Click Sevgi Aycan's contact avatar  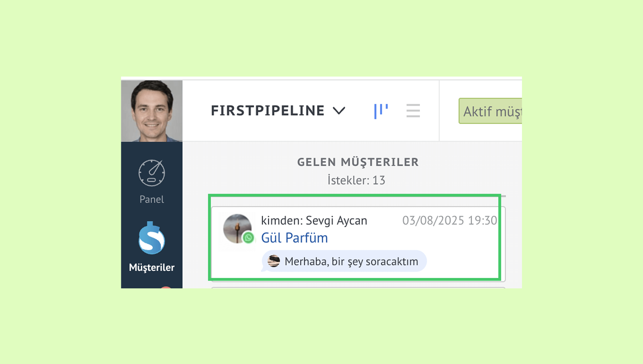(237, 229)
